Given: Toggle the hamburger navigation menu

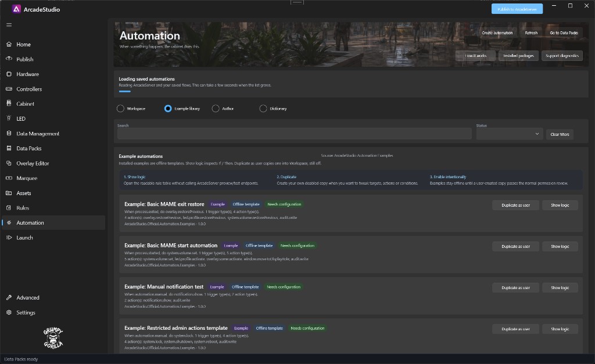Looking at the screenshot, I should [x=9, y=25].
